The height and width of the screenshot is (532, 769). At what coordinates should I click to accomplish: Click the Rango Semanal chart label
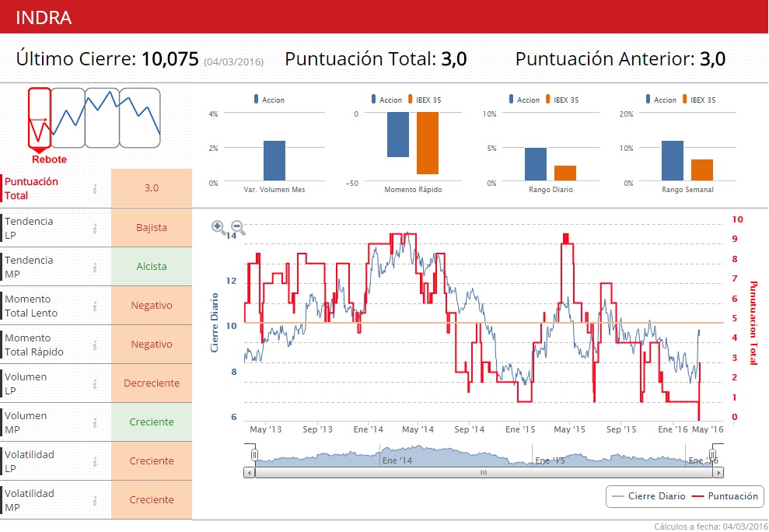687,190
